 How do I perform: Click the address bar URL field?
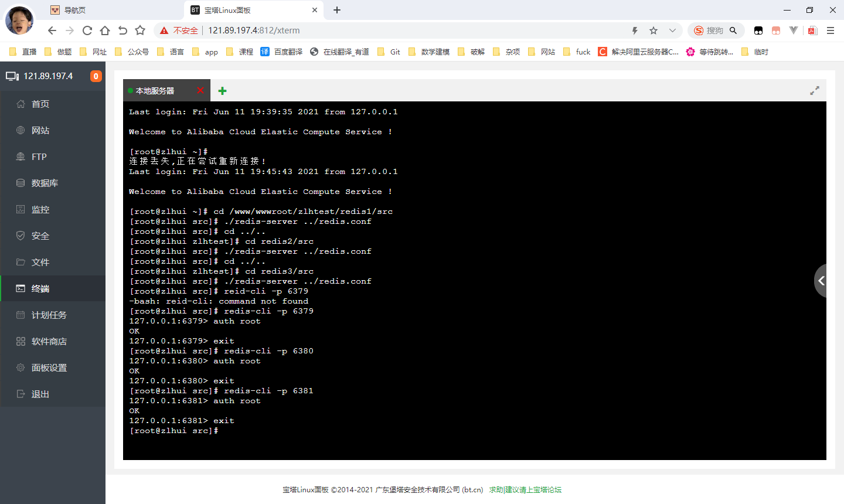coord(410,30)
